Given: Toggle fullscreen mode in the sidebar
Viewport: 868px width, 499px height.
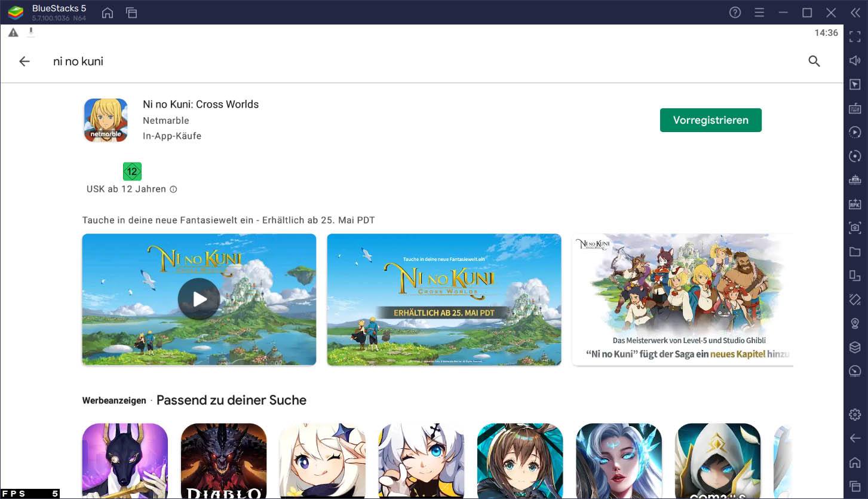Looking at the screenshot, I should (x=855, y=36).
